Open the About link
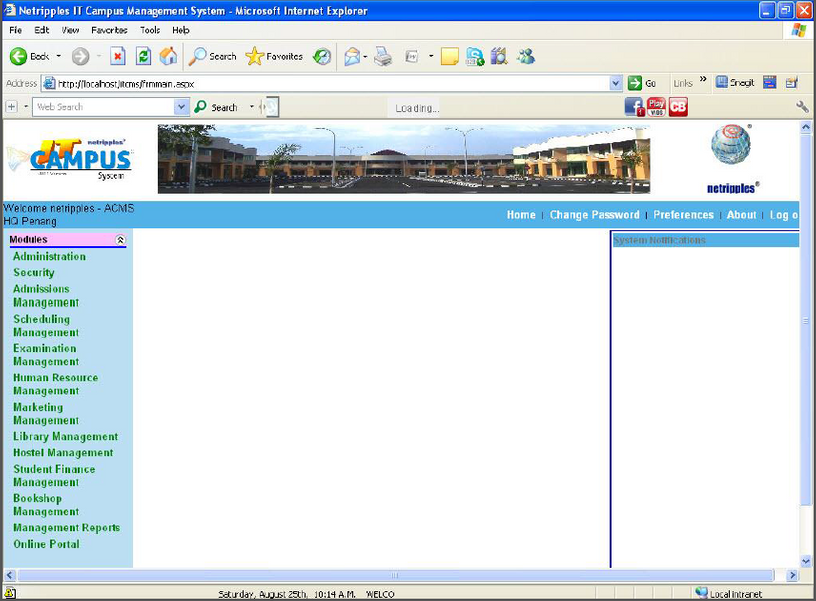Image resolution: width=816 pixels, height=601 pixels. [742, 215]
